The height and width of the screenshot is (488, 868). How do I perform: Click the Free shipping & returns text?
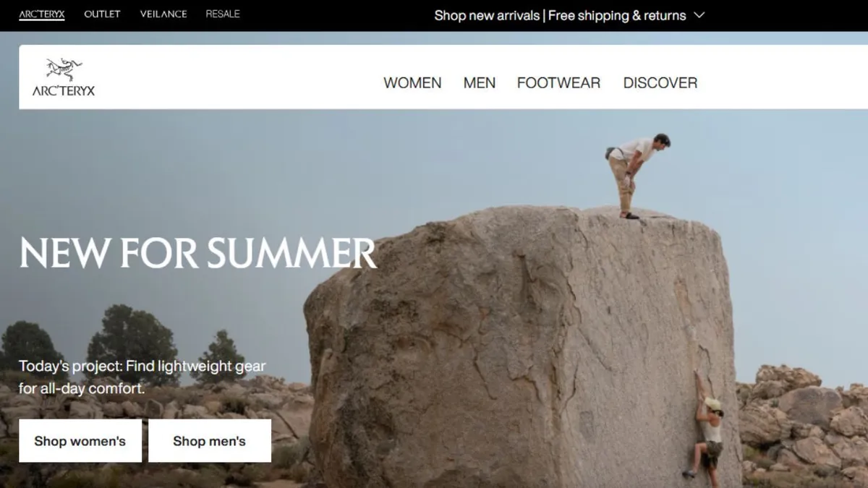[617, 15]
